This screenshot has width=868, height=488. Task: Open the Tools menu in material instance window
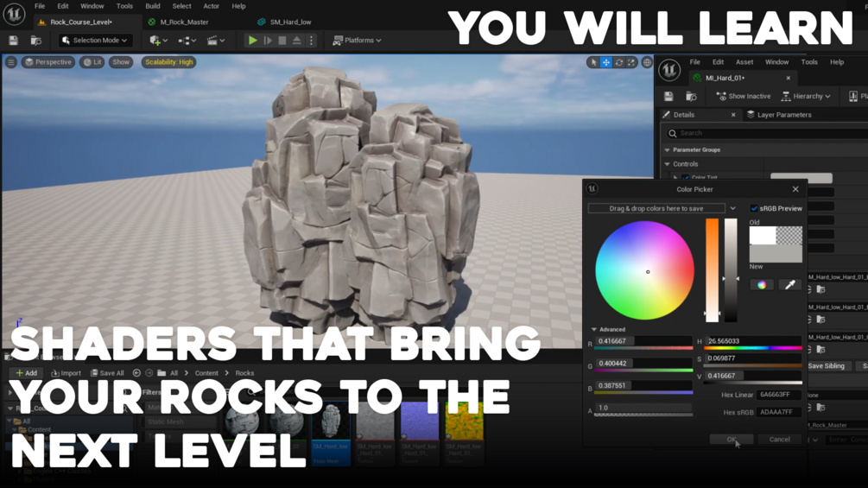click(808, 62)
